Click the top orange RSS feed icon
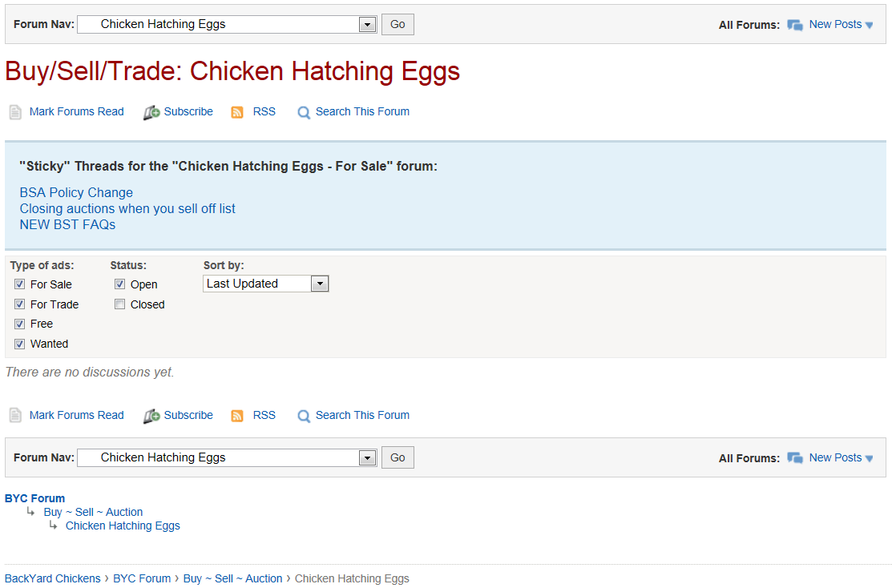This screenshot has height=588, width=892. pos(237,112)
